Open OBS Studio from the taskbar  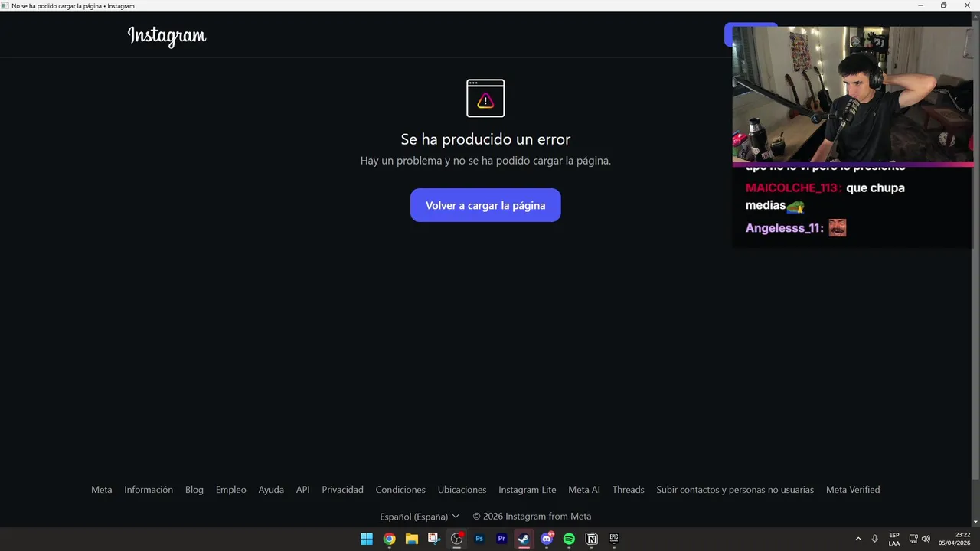(457, 539)
